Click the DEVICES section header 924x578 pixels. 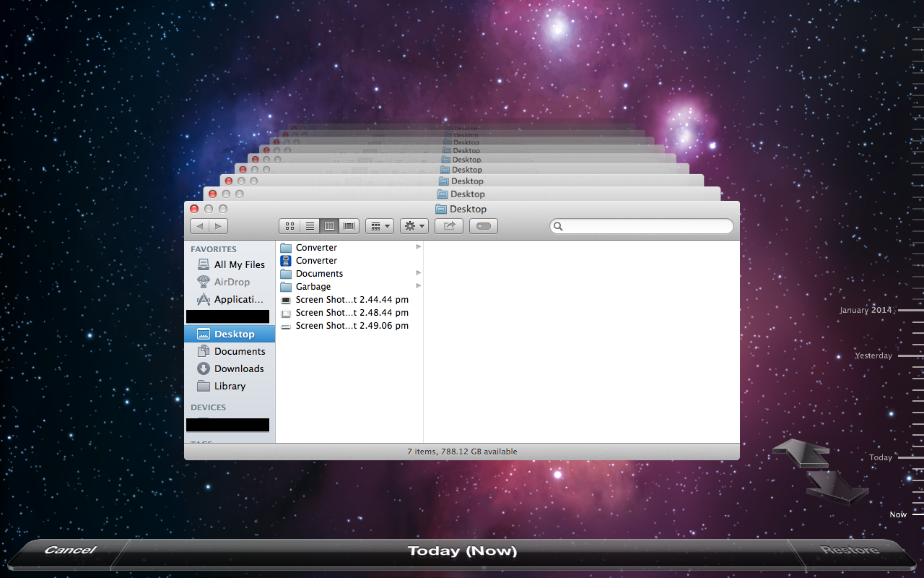(x=208, y=407)
